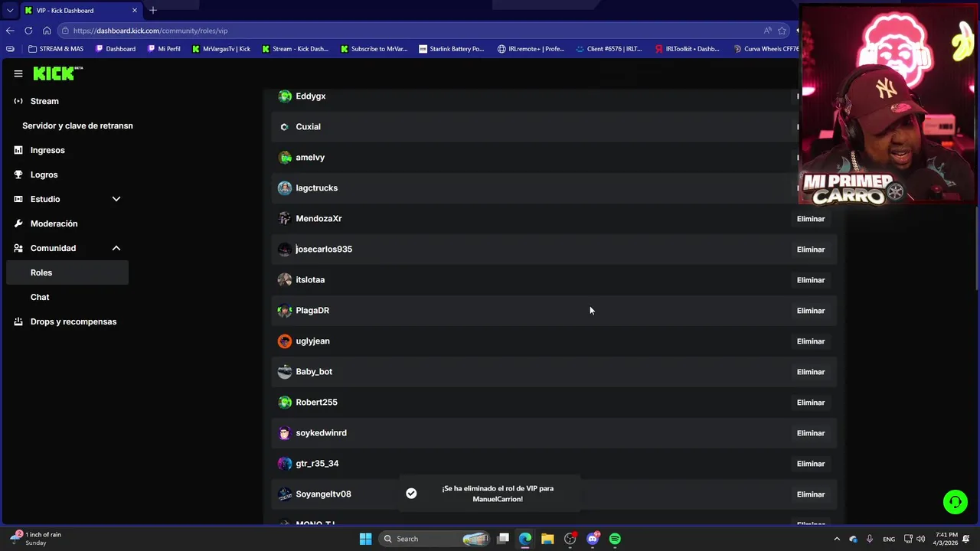Image resolution: width=980 pixels, height=551 pixels.
Task: Open File Explorer from the taskbar
Action: tap(547, 539)
